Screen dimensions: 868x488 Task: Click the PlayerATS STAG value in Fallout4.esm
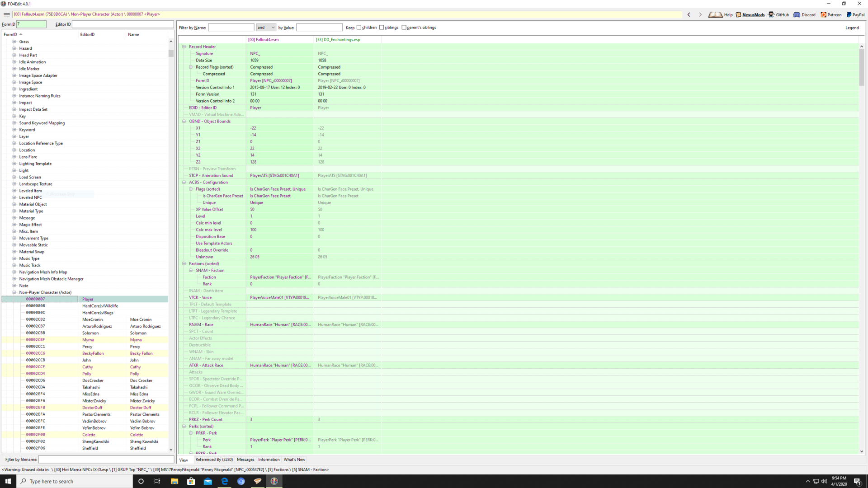tap(280, 175)
